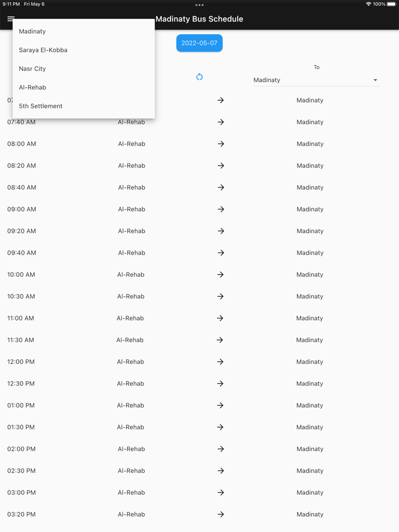This screenshot has height=532, width=399.
Task: Select Saraya El-Kobba from the station list
Action: (x=44, y=50)
